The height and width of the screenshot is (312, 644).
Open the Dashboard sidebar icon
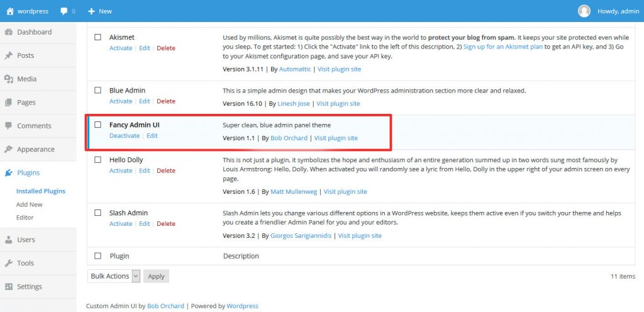(9, 32)
